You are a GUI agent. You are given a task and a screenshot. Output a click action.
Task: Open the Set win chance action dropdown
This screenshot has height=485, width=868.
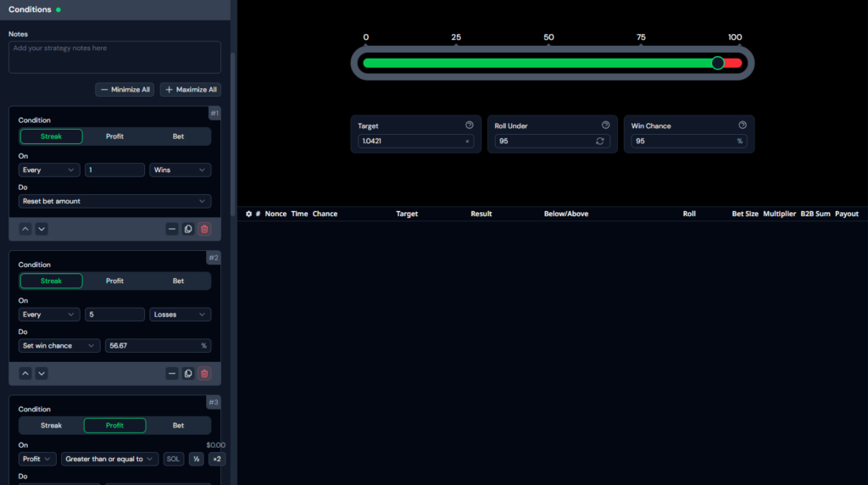[x=58, y=346]
